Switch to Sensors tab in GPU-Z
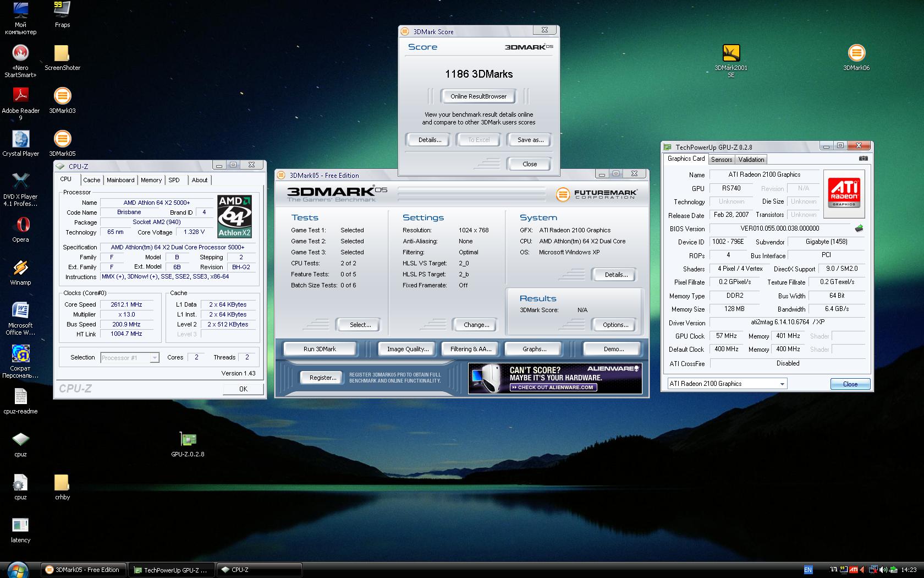Image resolution: width=924 pixels, height=578 pixels. click(x=722, y=160)
